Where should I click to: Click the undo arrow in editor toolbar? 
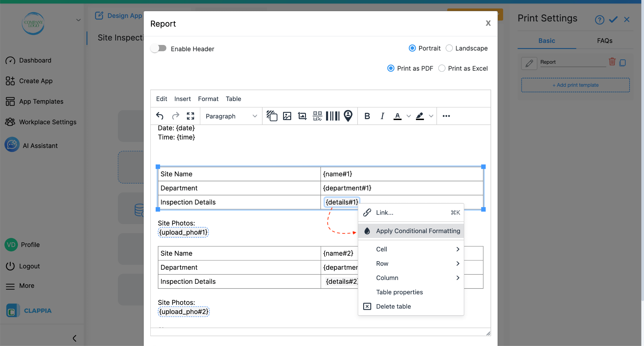[x=160, y=116]
